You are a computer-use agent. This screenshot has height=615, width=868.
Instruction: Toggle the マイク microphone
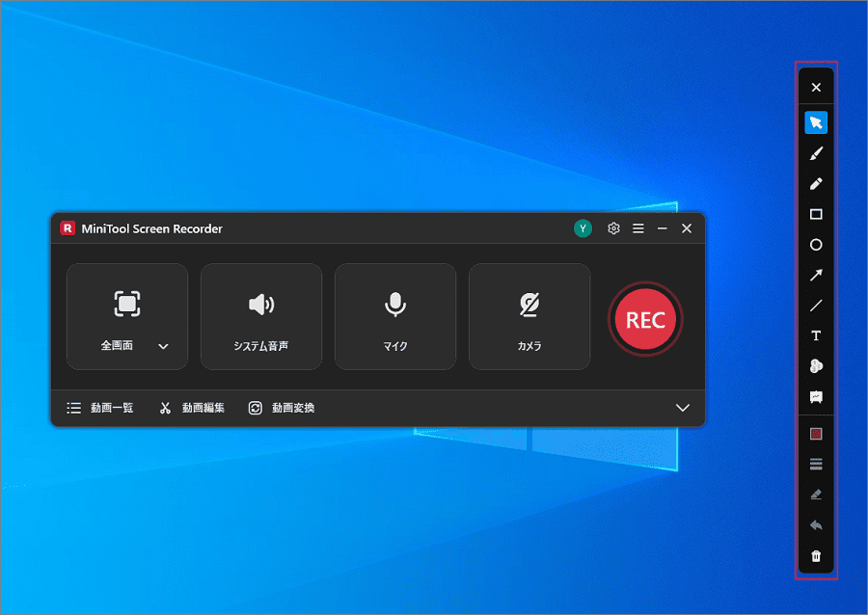pos(395,316)
